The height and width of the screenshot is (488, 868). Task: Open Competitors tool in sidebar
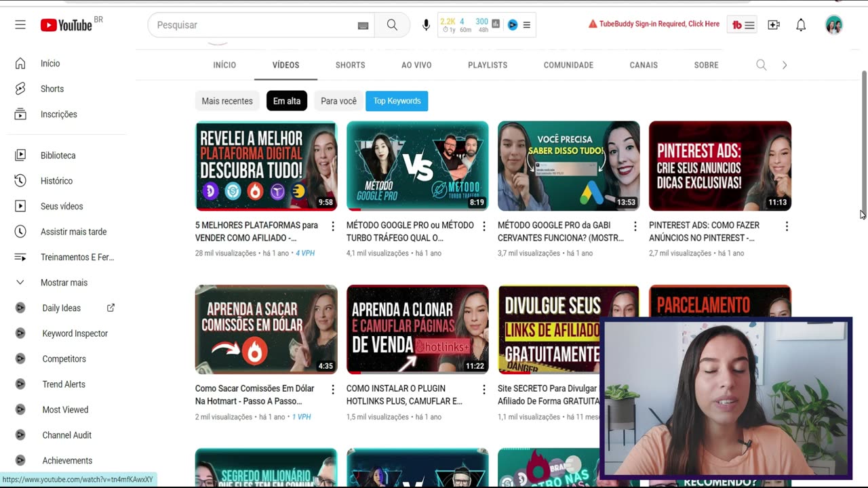coord(63,359)
